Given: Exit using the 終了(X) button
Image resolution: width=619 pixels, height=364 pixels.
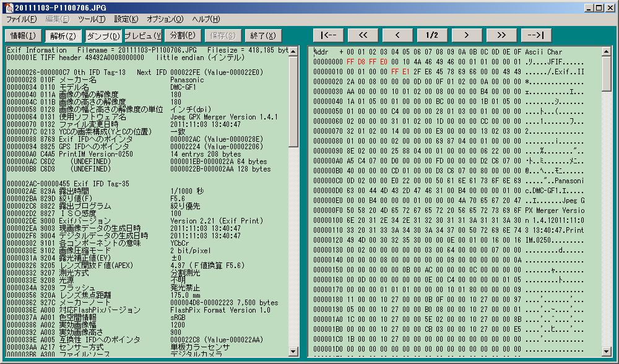Looking at the screenshot, I should click(x=263, y=35).
